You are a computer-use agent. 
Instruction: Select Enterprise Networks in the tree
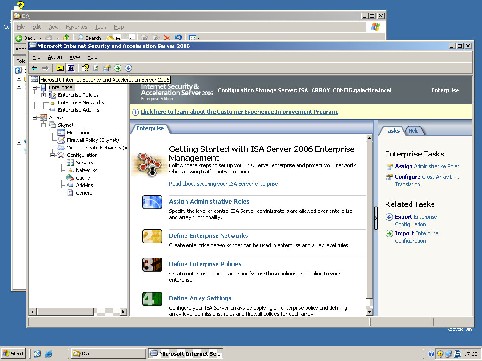[x=81, y=103]
